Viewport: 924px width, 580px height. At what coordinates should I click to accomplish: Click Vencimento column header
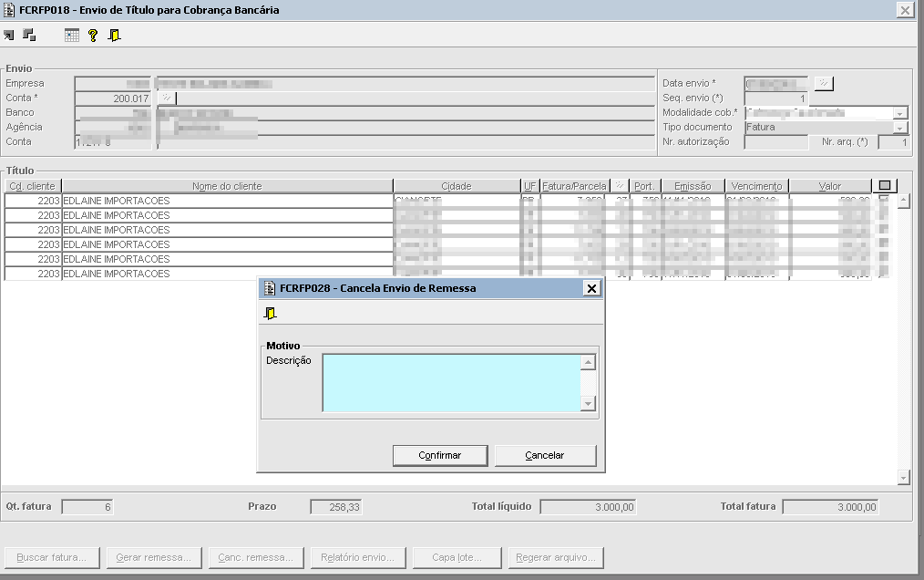(x=756, y=186)
